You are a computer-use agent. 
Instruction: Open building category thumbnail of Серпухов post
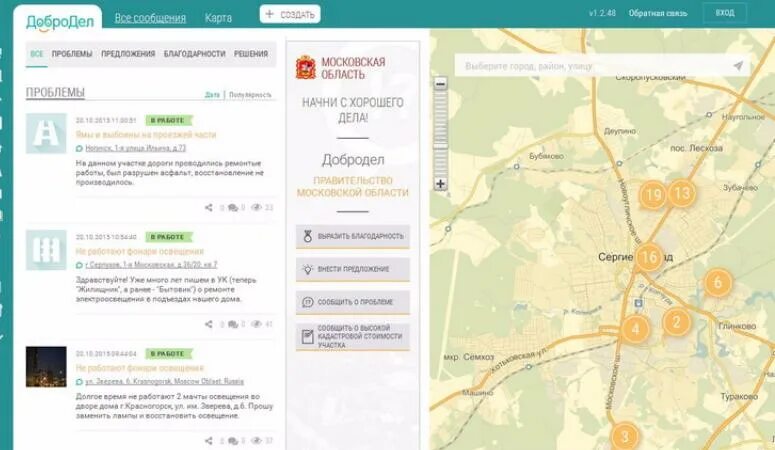[46, 250]
